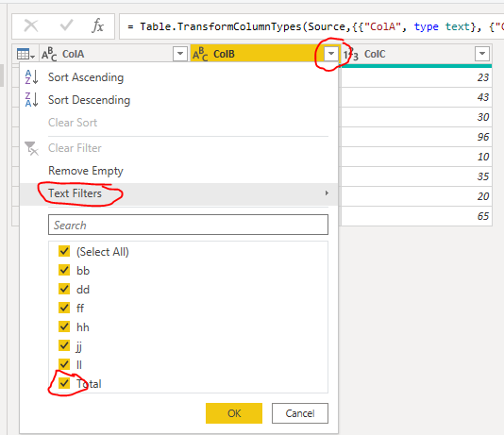Click the Cancel button
The width and height of the screenshot is (504, 435).
(x=300, y=413)
